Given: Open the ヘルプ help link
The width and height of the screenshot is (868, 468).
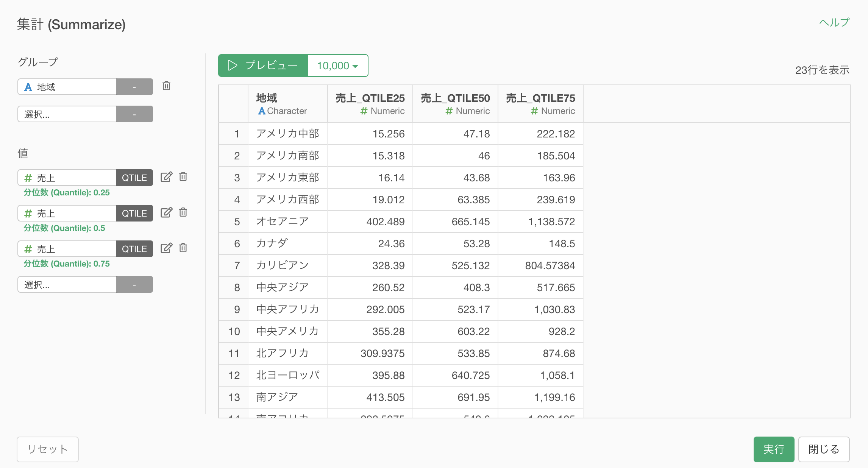Looking at the screenshot, I should (834, 23).
